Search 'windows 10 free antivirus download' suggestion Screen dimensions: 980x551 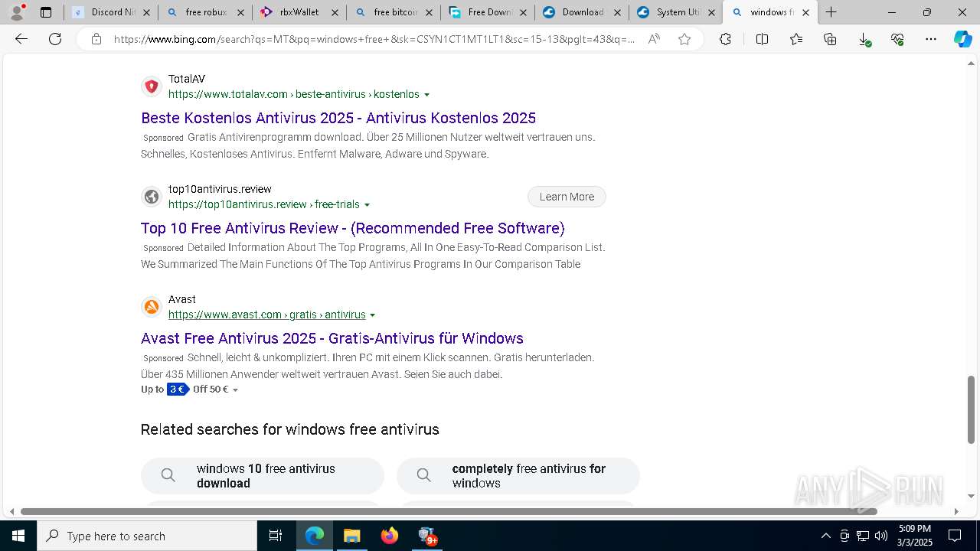tap(263, 476)
